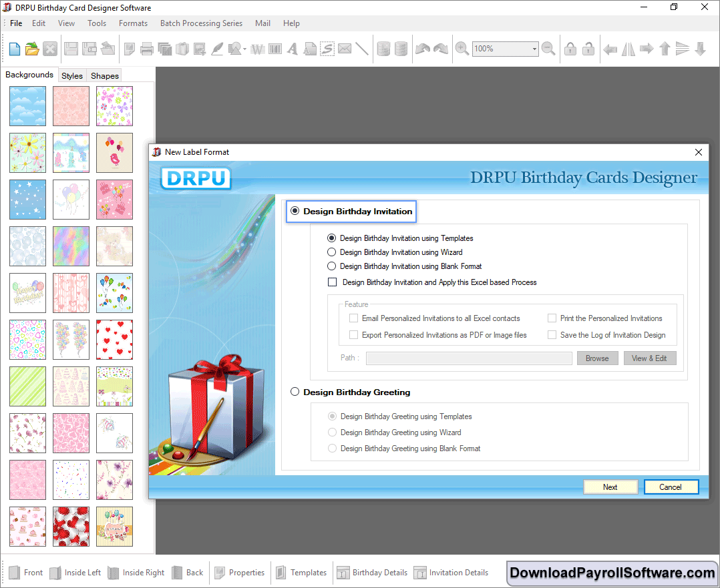Click the left arrow align icon
The height and width of the screenshot is (588, 720).
(610, 49)
